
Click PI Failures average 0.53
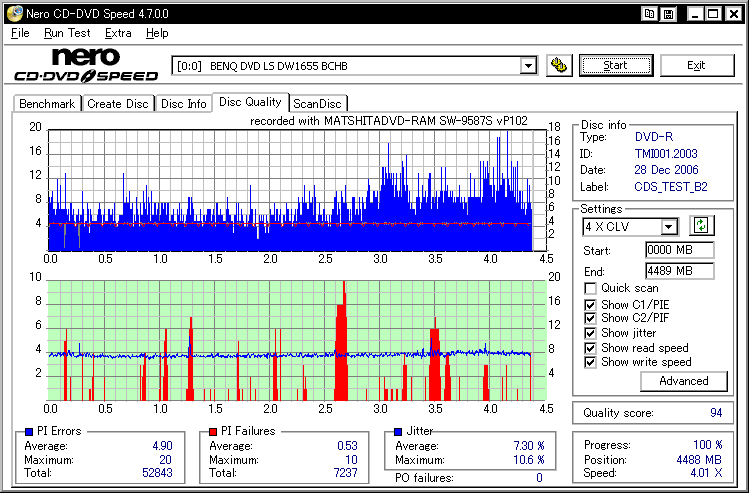pos(347,446)
